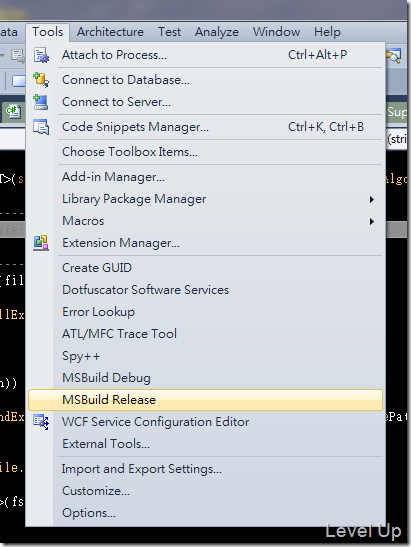The height and width of the screenshot is (547, 411).
Task: Expand the Macros submenu arrow
Action: (x=372, y=222)
